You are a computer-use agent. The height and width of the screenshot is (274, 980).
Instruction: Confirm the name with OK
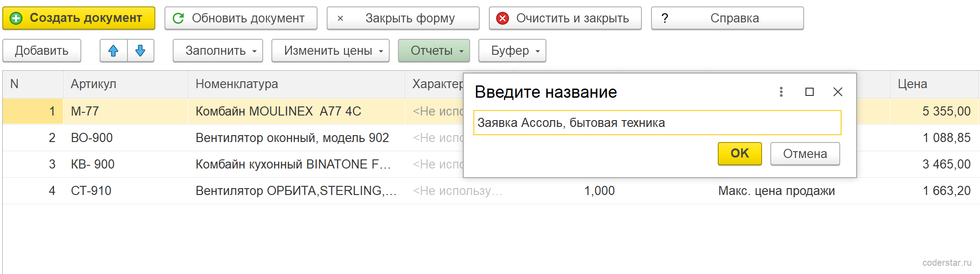tap(740, 153)
